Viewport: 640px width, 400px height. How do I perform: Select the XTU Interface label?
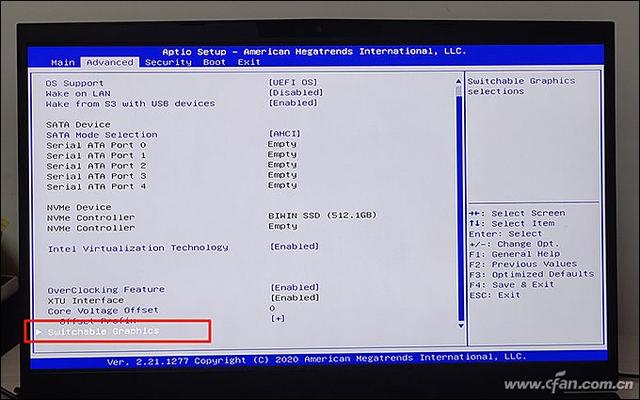point(86,300)
